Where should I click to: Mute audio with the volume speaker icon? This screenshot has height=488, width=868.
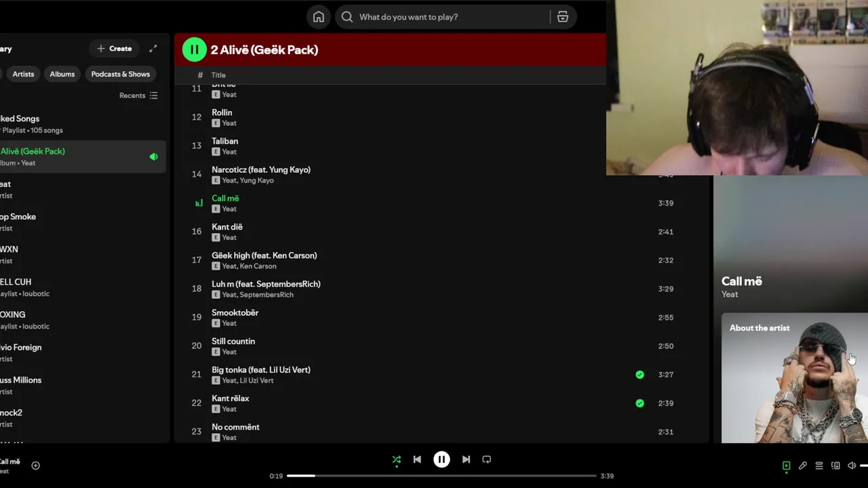tap(852, 466)
